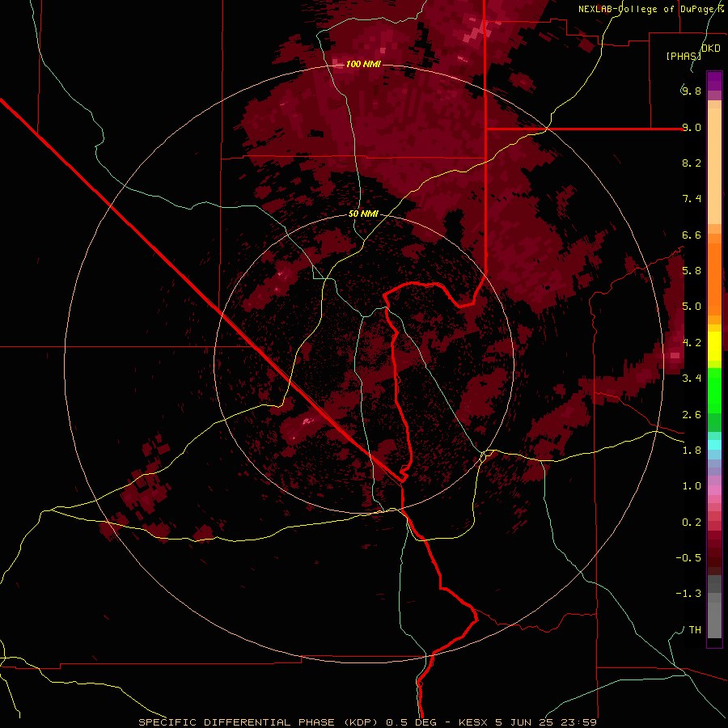
Task: Click the "1.0" value on color scale
Action: [692, 486]
